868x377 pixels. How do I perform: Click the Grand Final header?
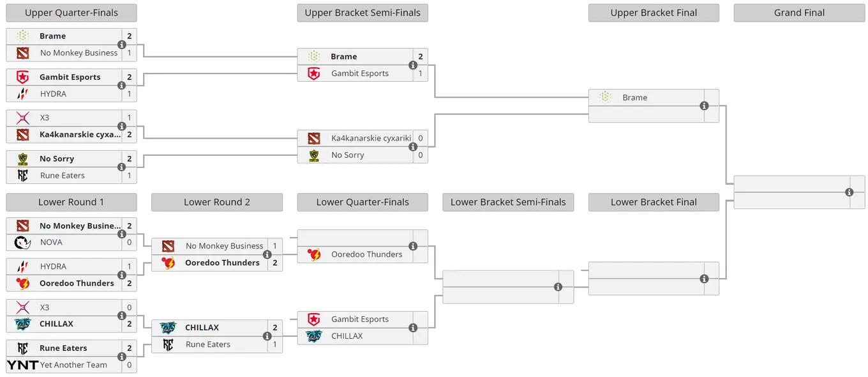(x=799, y=13)
